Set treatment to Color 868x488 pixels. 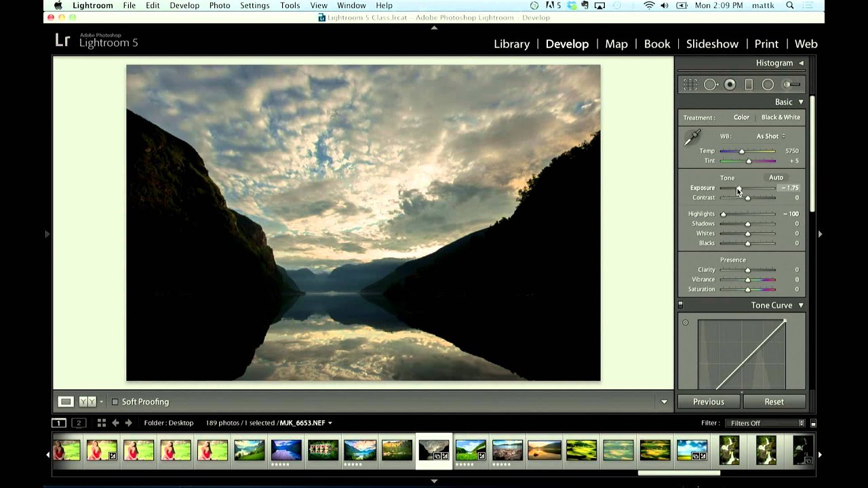(x=741, y=117)
